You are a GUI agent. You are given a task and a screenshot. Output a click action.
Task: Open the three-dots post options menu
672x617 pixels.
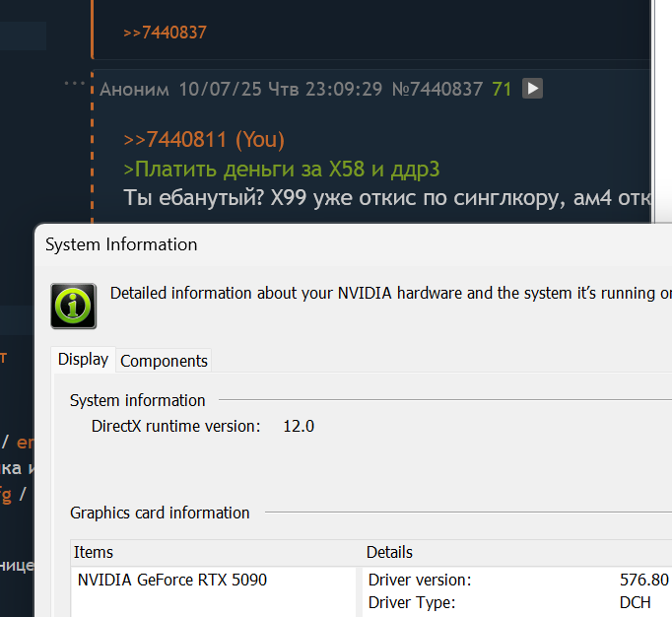(75, 84)
